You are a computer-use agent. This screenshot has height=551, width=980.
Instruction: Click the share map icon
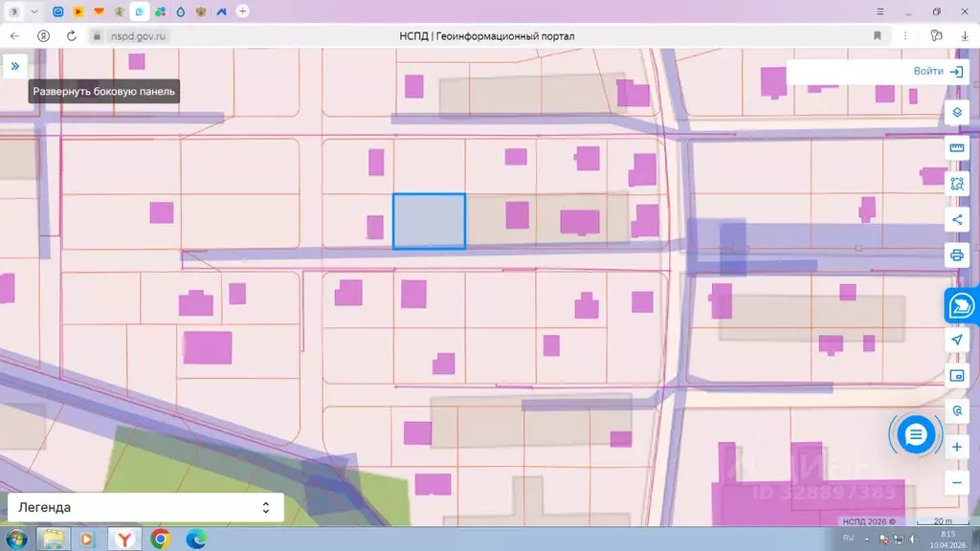pyautogui.click(x=956, y=219)
